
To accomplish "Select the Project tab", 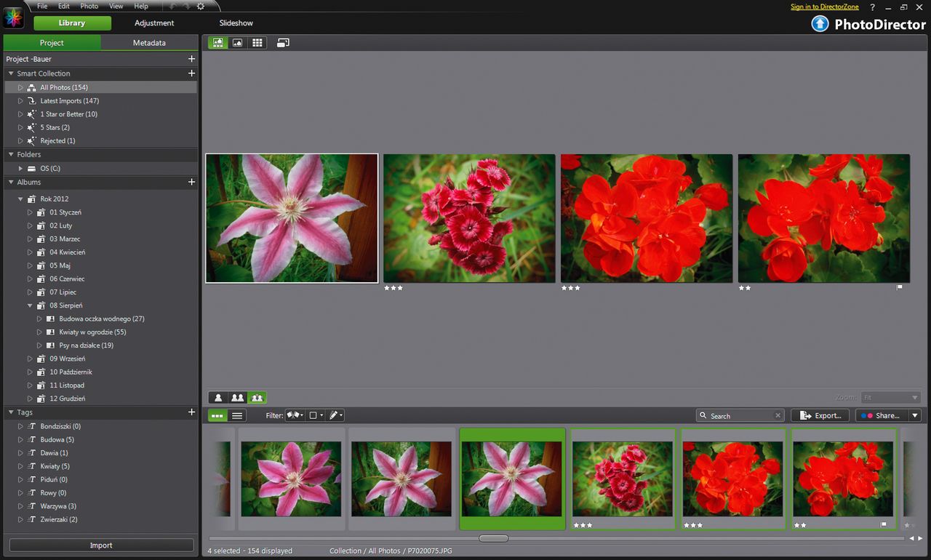I will coord(52,43).
